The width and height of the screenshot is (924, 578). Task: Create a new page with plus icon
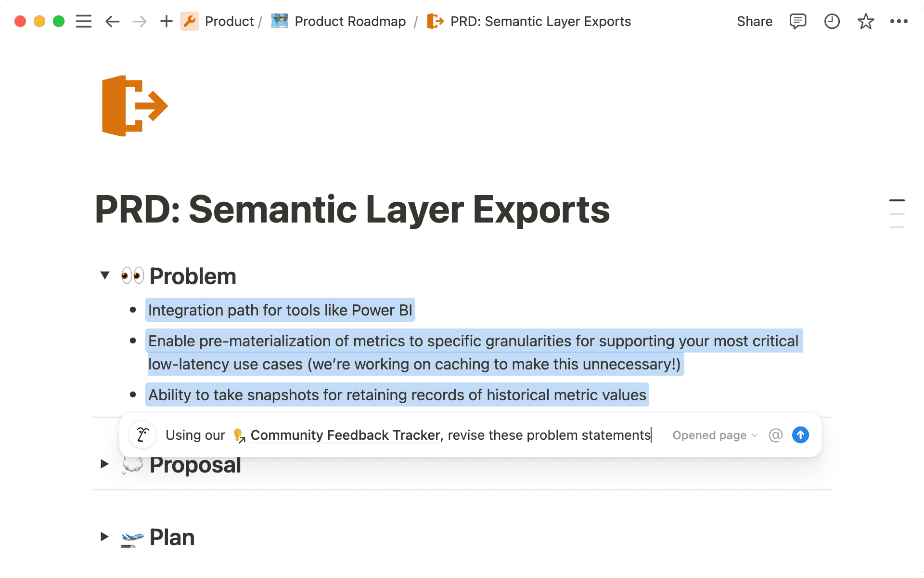(166, 22)
